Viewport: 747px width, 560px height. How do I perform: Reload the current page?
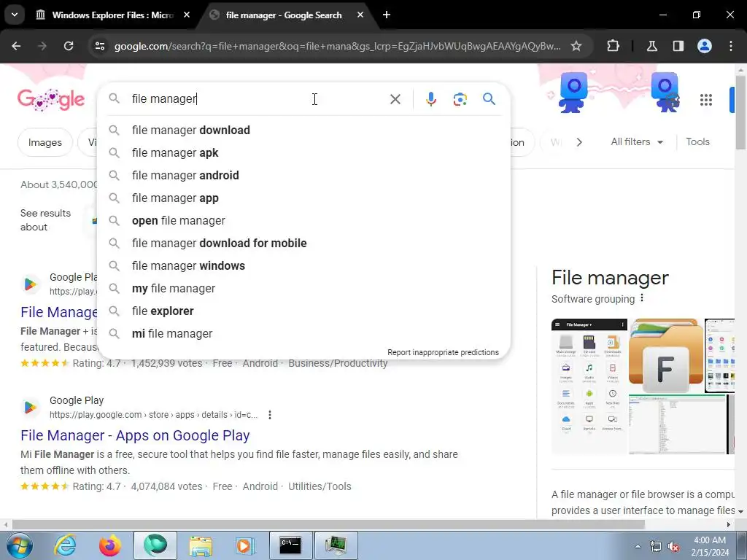click(69, 46)
